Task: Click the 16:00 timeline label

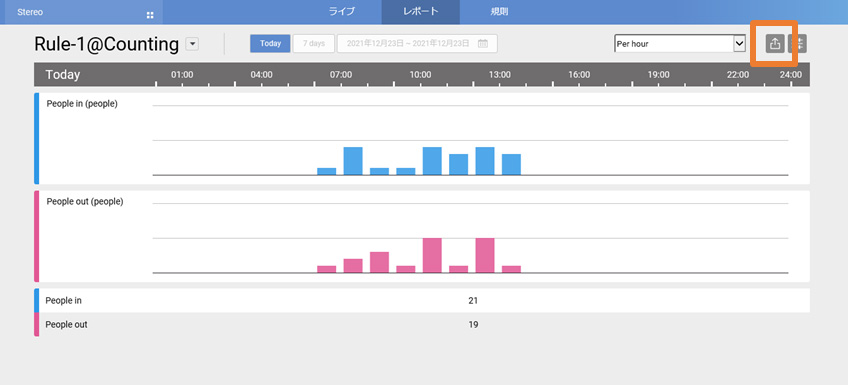Action: click(x=579, y=75)
